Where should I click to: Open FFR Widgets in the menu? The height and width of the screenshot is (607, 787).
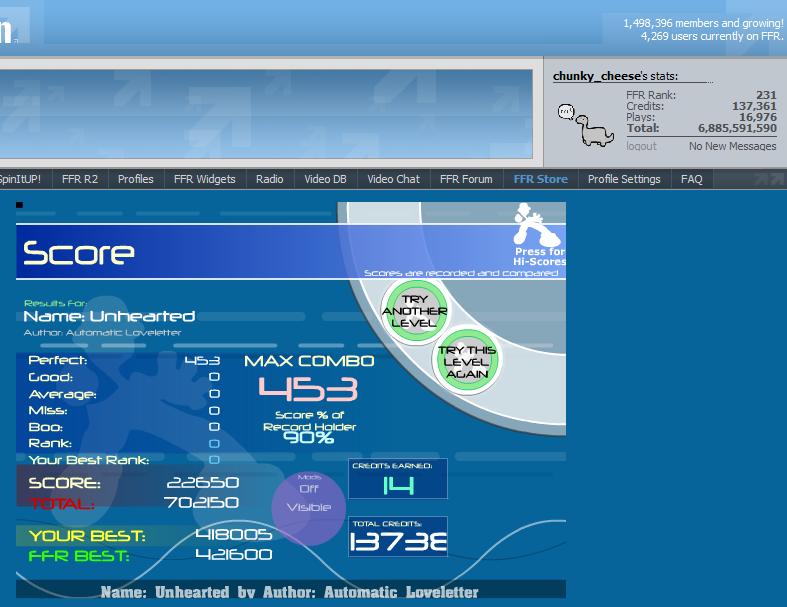click(205, 179)
